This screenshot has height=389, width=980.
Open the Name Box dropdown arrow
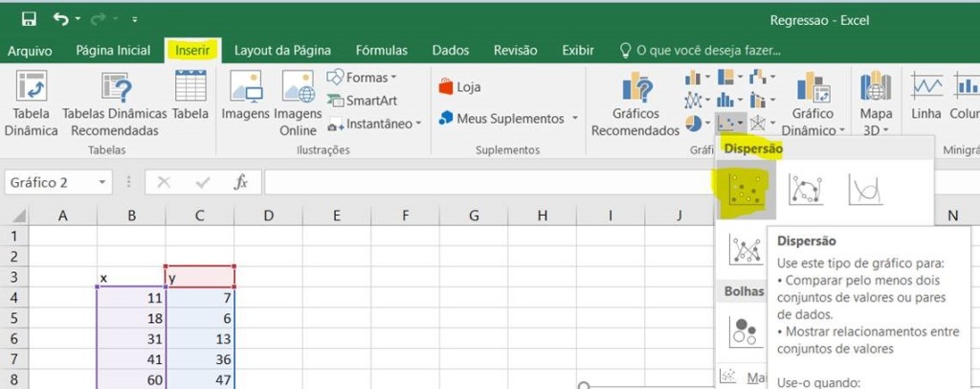point(102,182)
